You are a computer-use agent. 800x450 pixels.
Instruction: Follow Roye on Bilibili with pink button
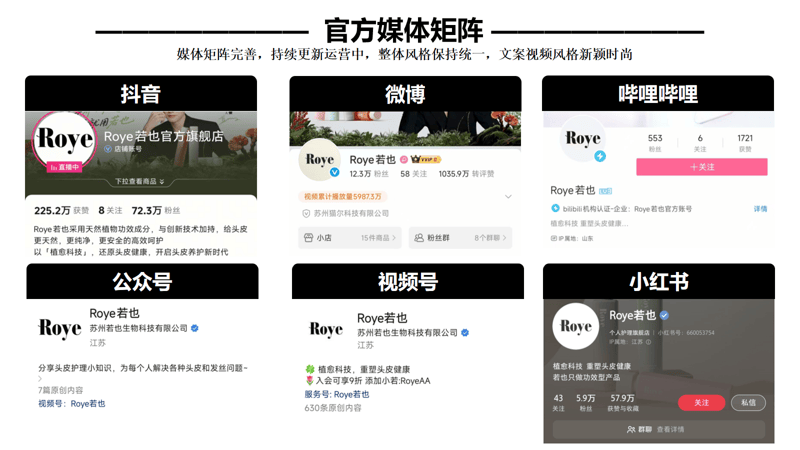tap(701, 167)
